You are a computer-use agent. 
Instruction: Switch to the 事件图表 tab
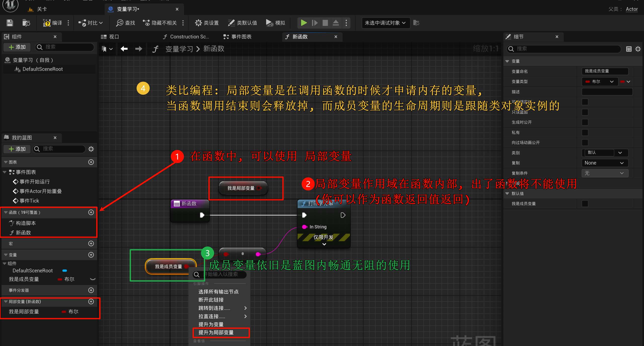pos(237,37)
